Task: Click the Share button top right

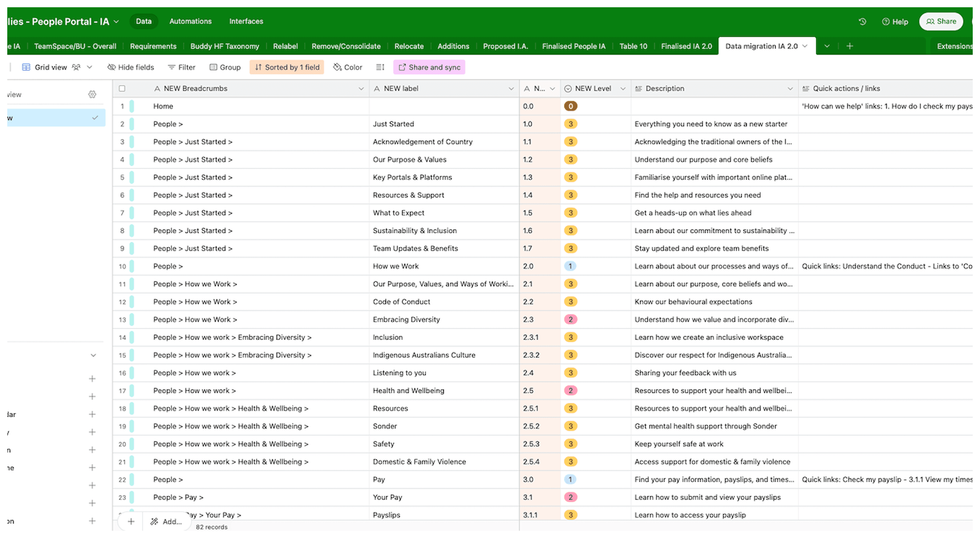Action: 941,21
